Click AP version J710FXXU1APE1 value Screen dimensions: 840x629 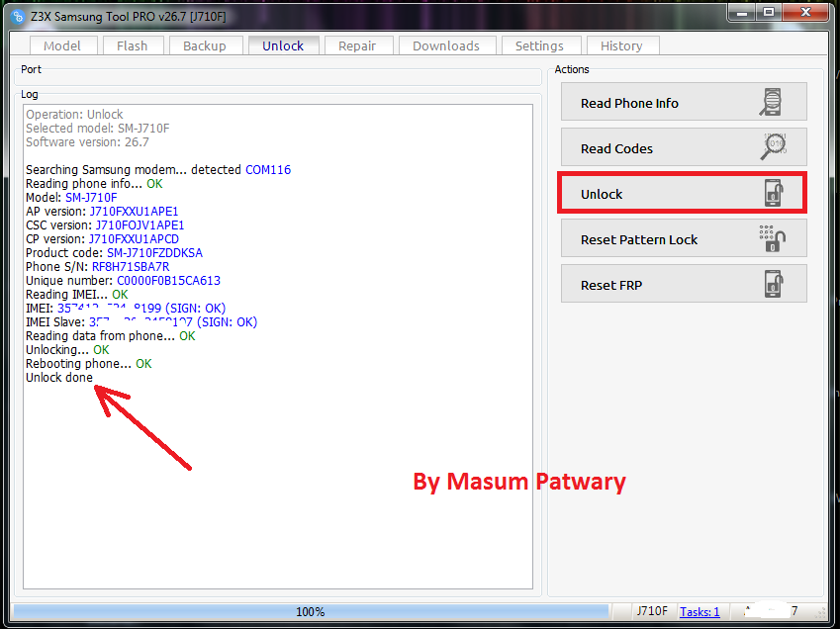pos(134,212)
